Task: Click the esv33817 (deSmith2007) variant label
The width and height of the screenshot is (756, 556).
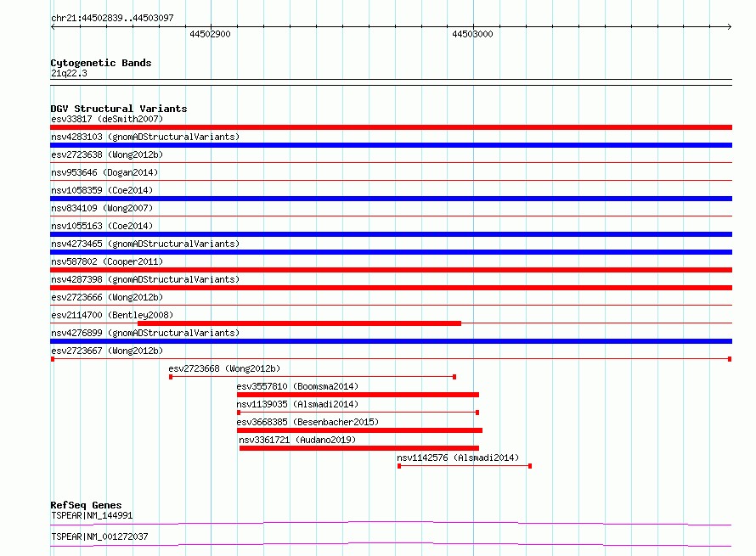Action: (x=107, y=119)
